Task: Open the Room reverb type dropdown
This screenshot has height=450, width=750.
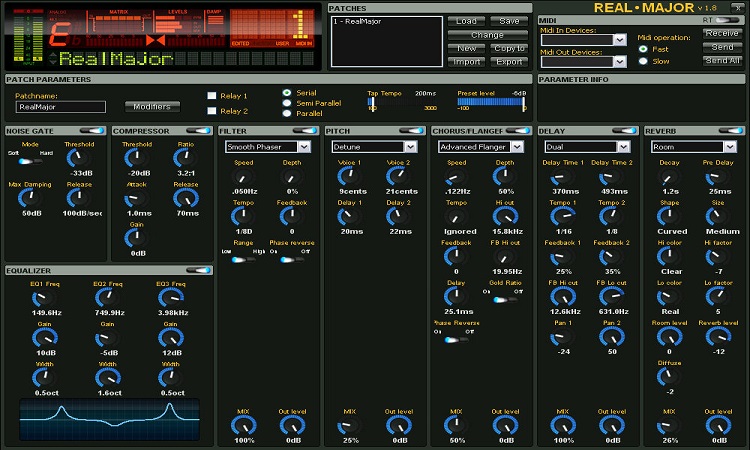Action: point(692,147)
